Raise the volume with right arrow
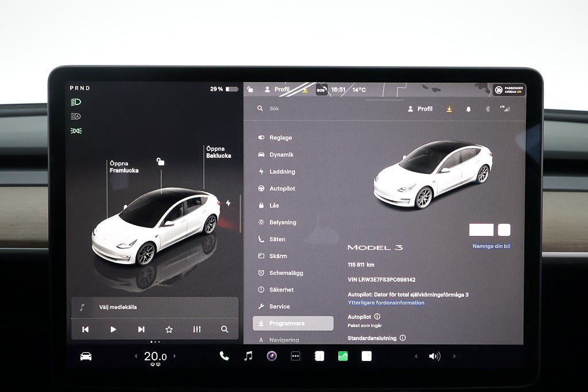588x392 pixels. pyautogui.click(x=454, y=356)
